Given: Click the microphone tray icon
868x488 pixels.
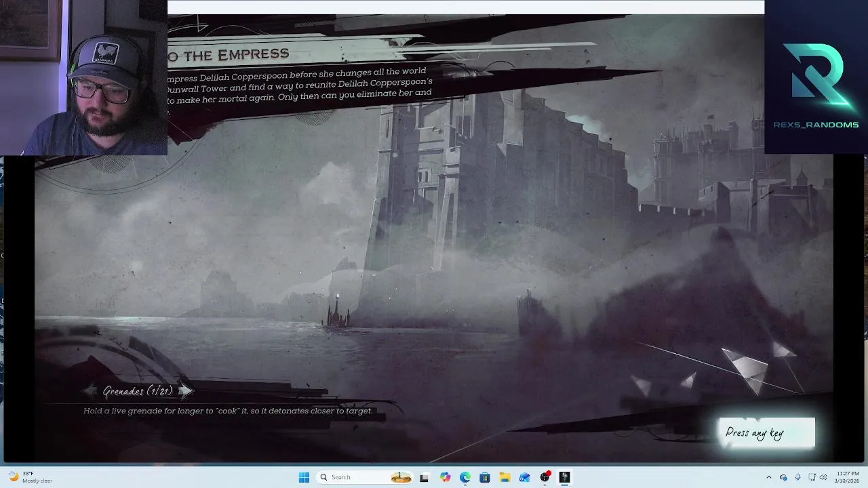Looking at the screenshot, I should [797, 477].
